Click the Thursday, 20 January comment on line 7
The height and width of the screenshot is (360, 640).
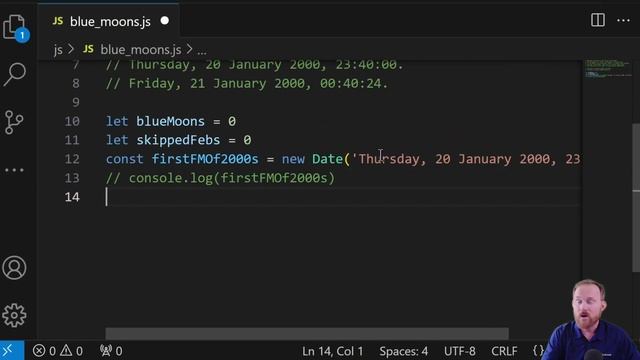[254, 65]
